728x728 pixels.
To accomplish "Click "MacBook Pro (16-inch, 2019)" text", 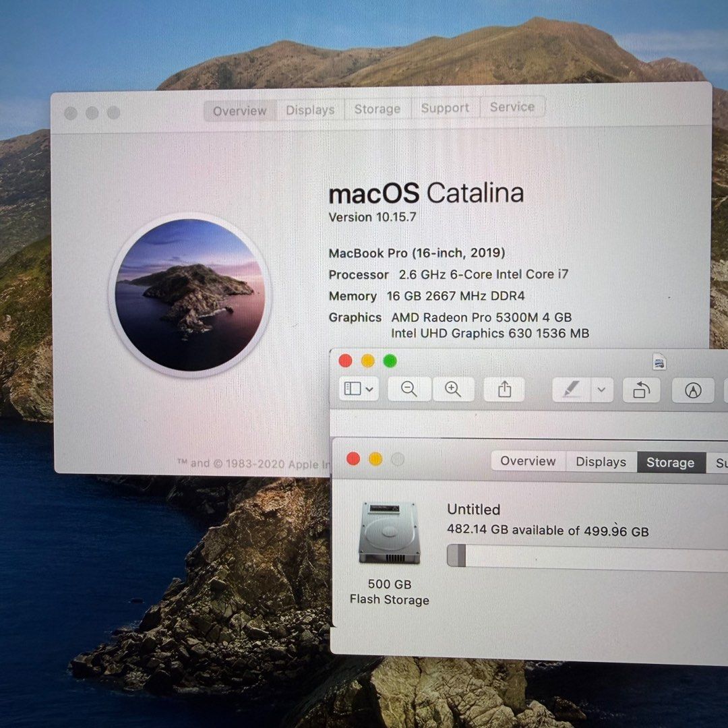I will (x=417, y=253).
